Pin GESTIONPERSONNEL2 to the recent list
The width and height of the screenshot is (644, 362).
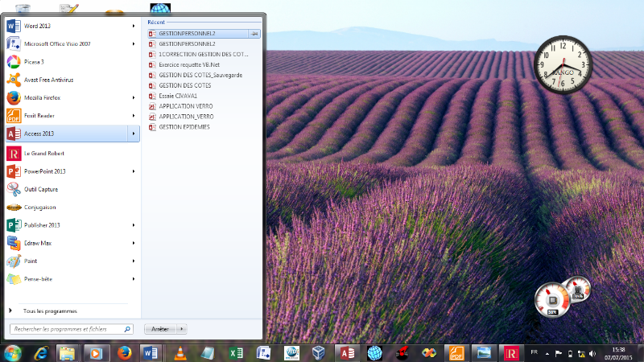click(x=254, y=34)
